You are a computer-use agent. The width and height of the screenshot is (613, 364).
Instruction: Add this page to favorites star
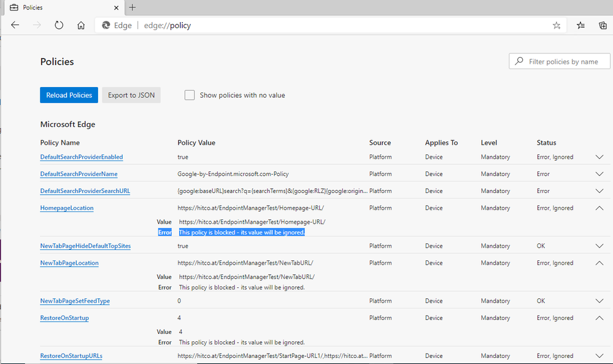(x=557, y=25)
